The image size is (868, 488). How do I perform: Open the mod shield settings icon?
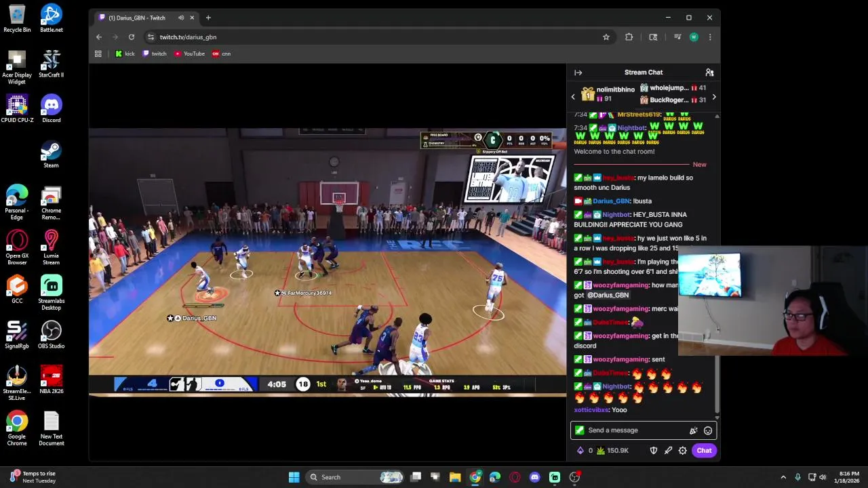(654, 451)
